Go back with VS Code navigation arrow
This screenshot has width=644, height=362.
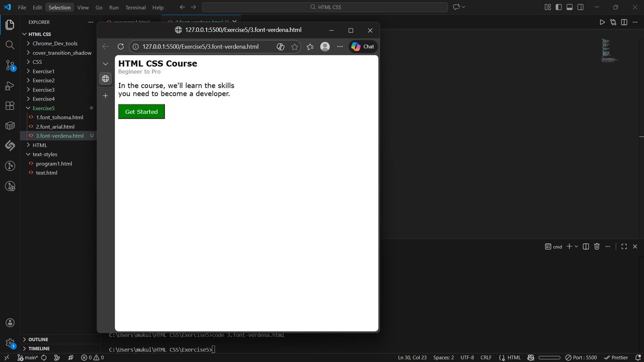pos(182,8)
